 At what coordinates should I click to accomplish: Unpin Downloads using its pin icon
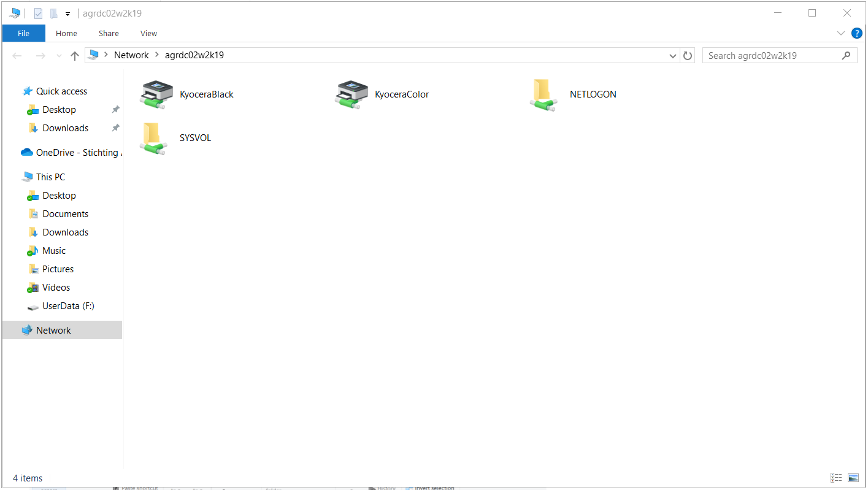[x=115, y=128]
